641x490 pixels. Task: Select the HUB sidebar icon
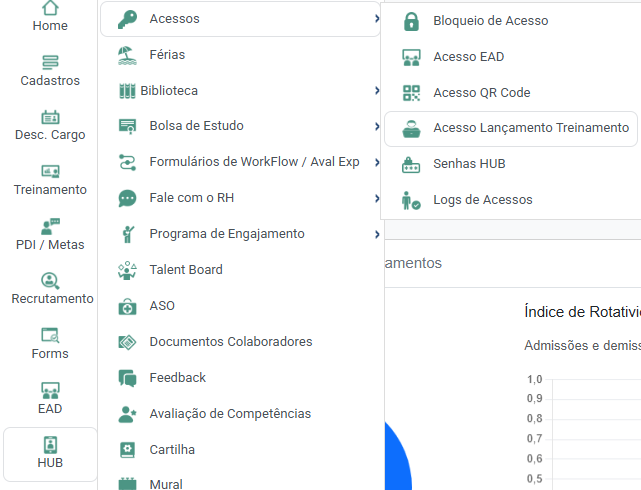50,444
